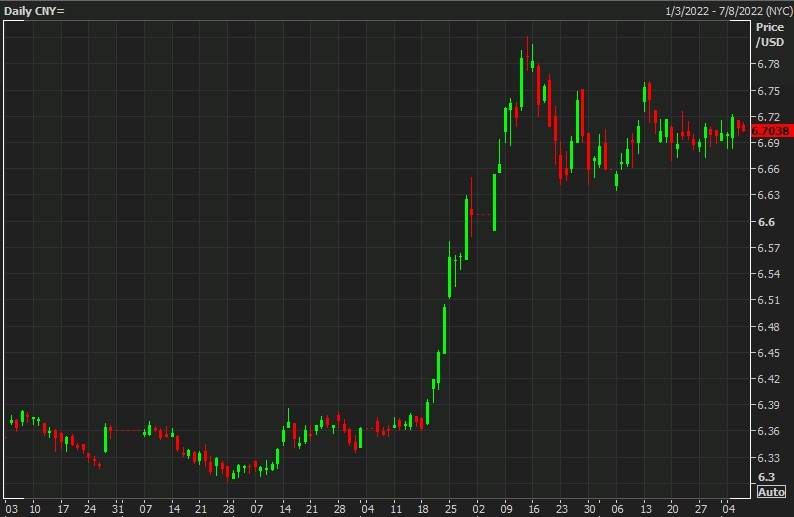Click the 11 date label on time axis
The width and height of the screenshot is (794, 517).
(x=396, y=509)
